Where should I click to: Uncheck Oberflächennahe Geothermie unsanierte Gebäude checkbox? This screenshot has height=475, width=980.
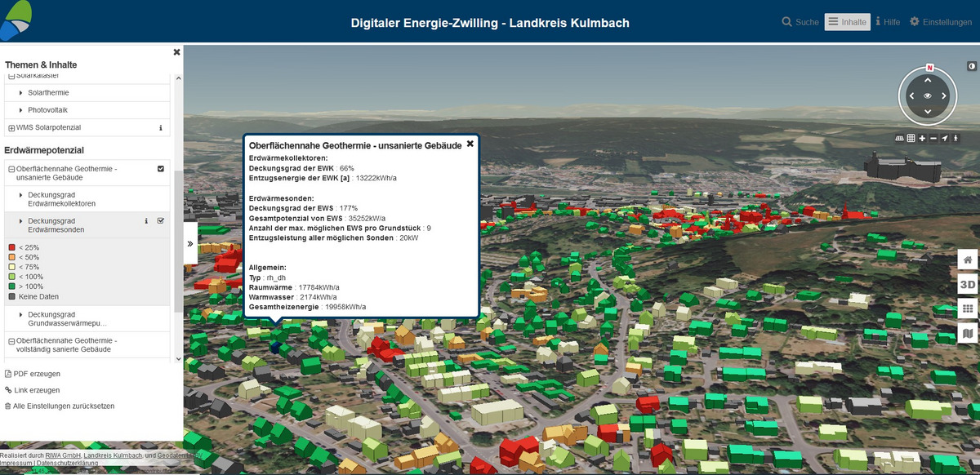[161, 169]
